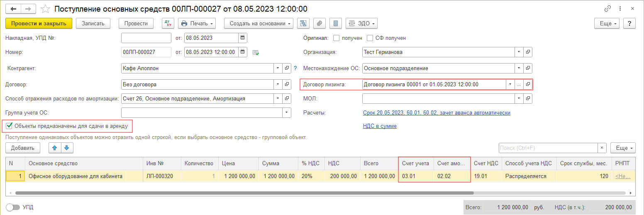Image resolution: width=644 pixels, height=215 pixels.
Task: Expand the Контрагент dropdown list
Action: (x=278, y=68)
